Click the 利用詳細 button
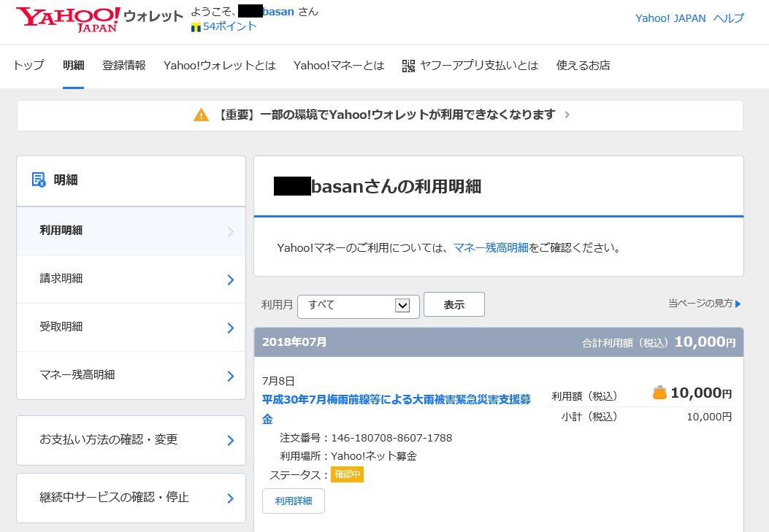The image size is (769, 532). (x=293, y=501)
